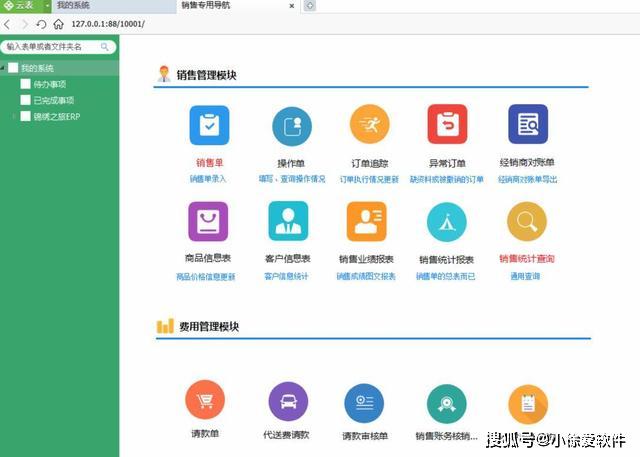Open the 客户信息统计 link

pos(286,276)
